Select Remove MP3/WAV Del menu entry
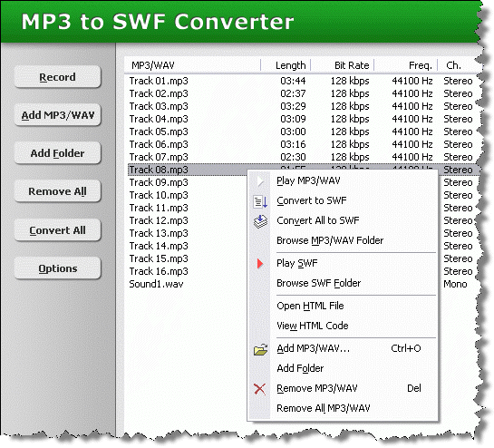The image size is (494, 448). point(343,388)
